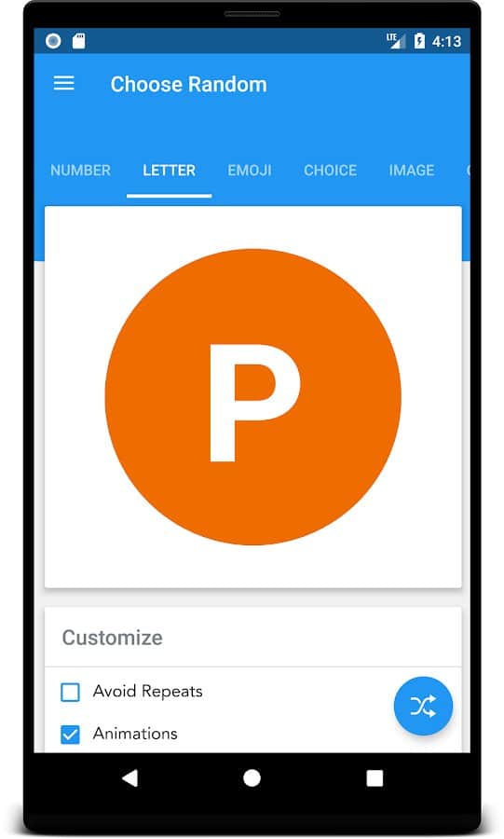Image resolution: width=504 pixels, height=839 pixels.
Task: Tap the Android back navigation button
Action: 129,778
